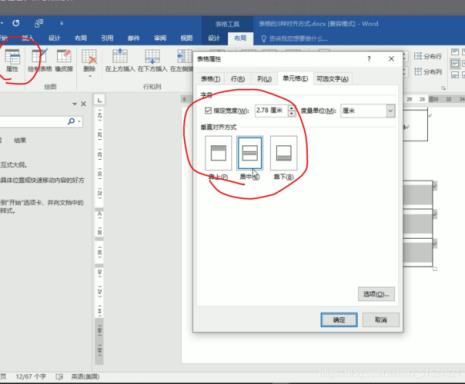Toggle touch/mouse mode quick access icon

click(x=39, y=23)
